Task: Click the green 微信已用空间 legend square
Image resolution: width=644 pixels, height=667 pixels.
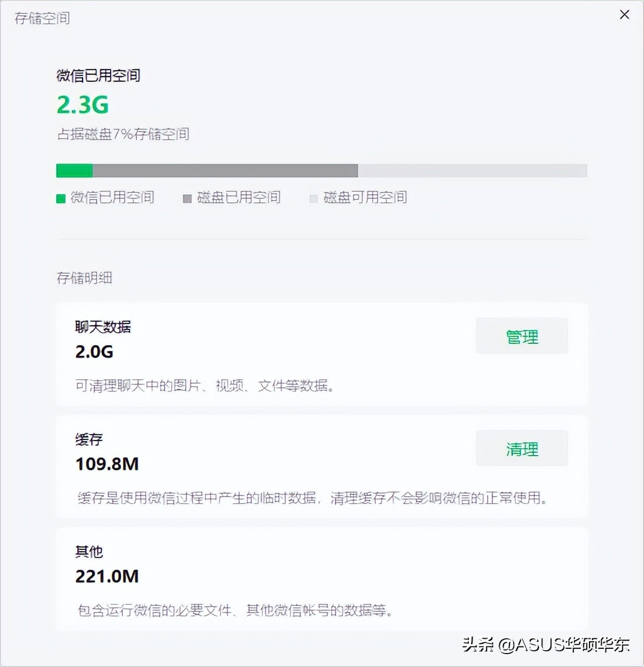Action: click(60, 198)
